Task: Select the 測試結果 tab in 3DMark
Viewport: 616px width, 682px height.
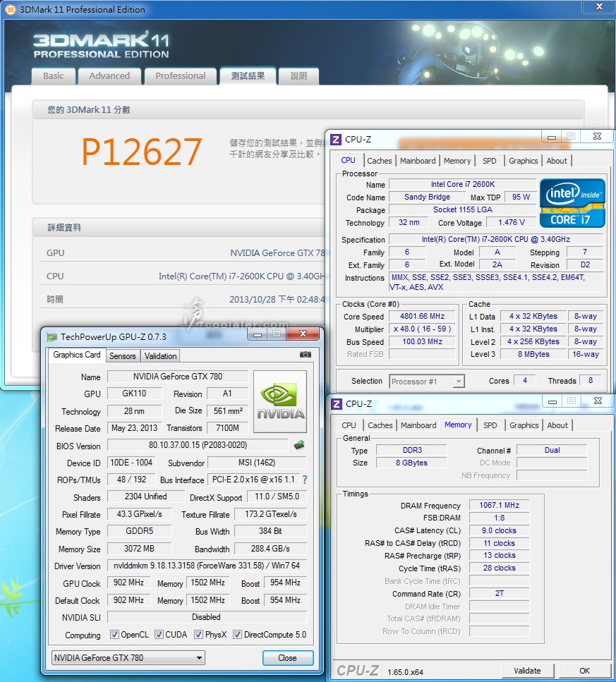Action: pos(248,76)
